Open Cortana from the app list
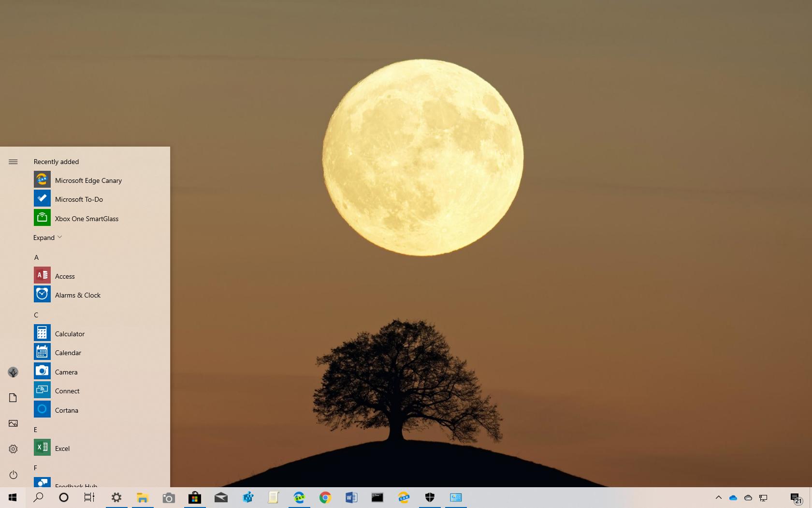 66,410
